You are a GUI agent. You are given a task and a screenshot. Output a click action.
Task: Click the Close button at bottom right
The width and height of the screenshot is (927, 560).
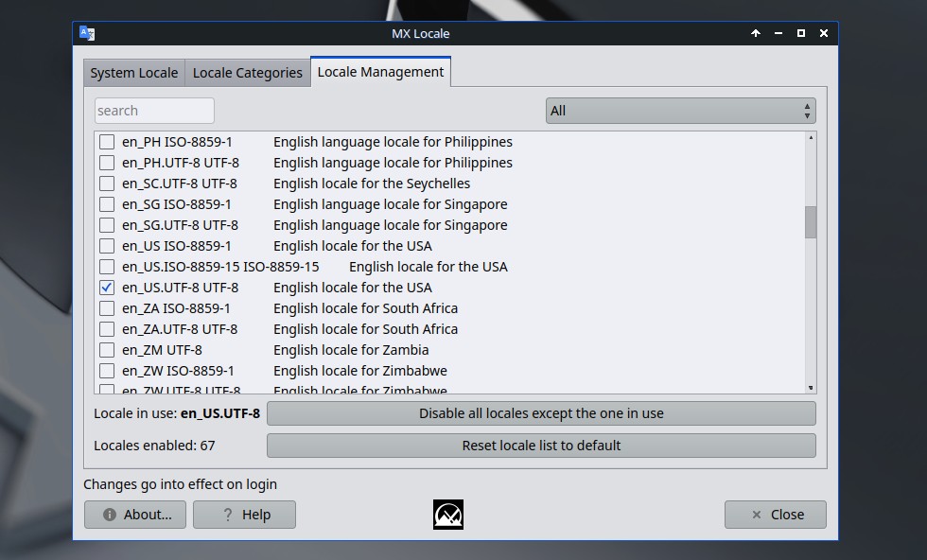(775, 515)
